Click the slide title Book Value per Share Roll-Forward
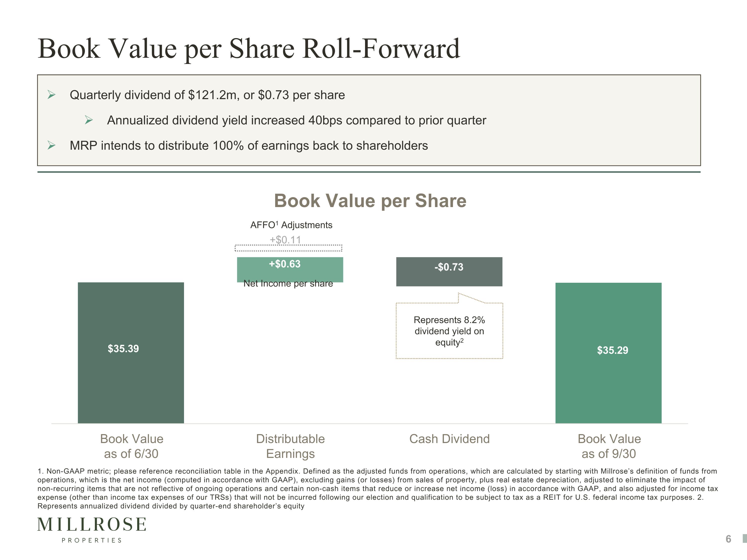 pos(249,49)
